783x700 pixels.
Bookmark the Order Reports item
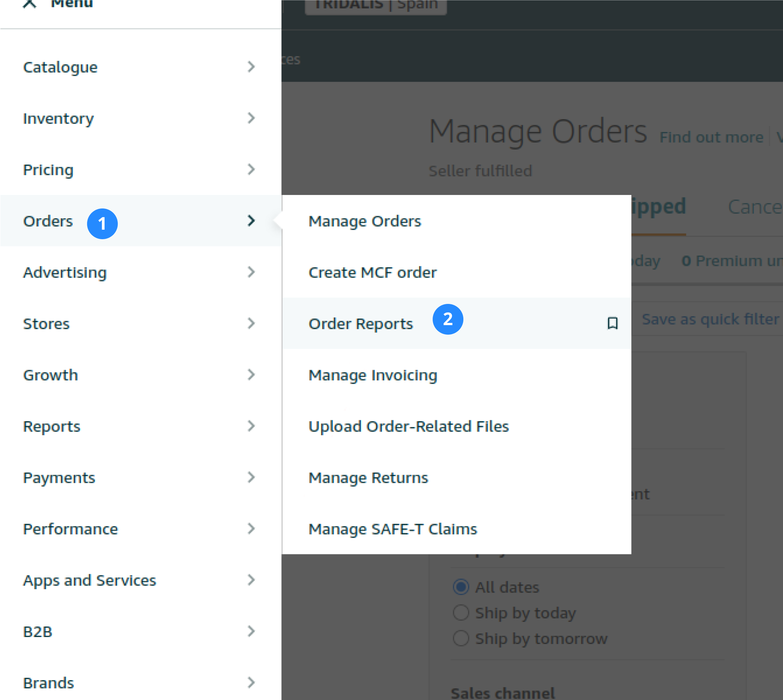(612, 323)
